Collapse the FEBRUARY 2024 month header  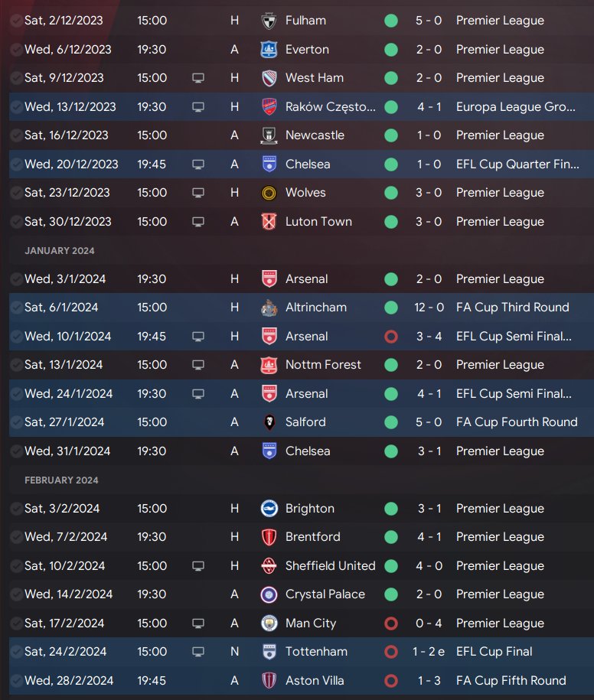click(x=61, y=480)
